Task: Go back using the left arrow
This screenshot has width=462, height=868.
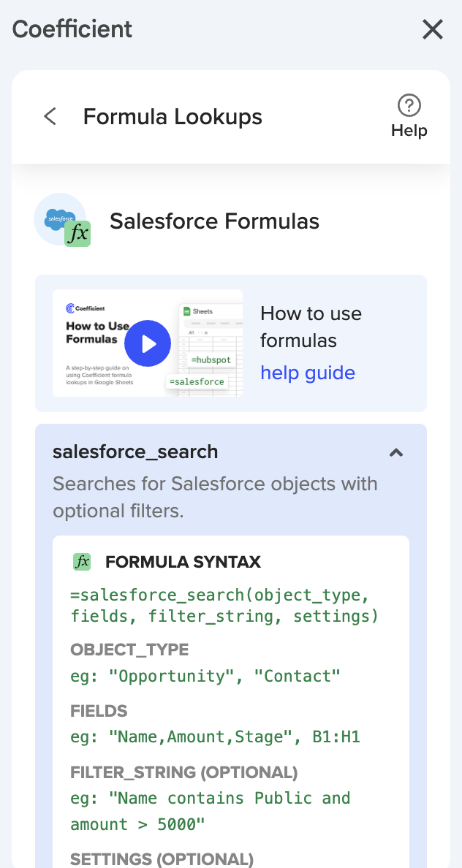Action: coord(50,116)
